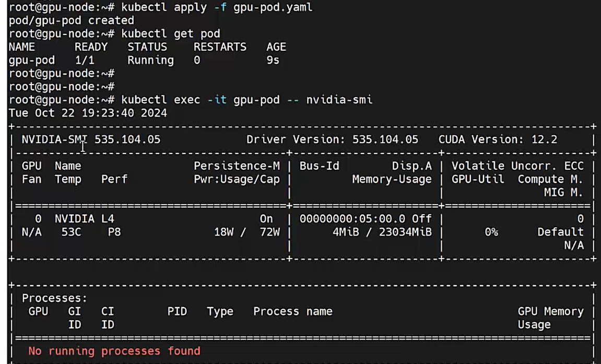Click the 'Memory-Usage' header
The width and height of the screenshot is (601, 364).
pos(392,179)
